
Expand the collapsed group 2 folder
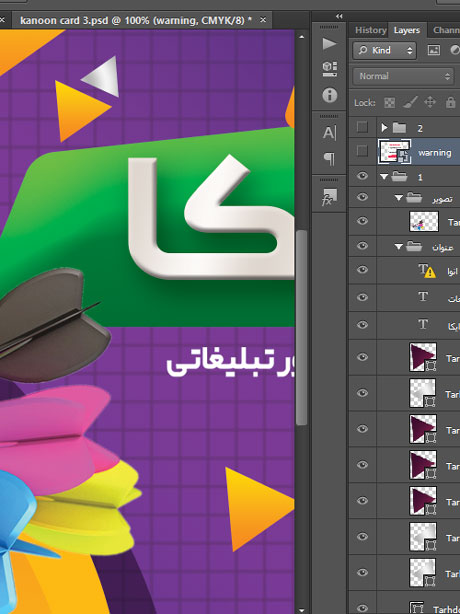click(384, 127)
